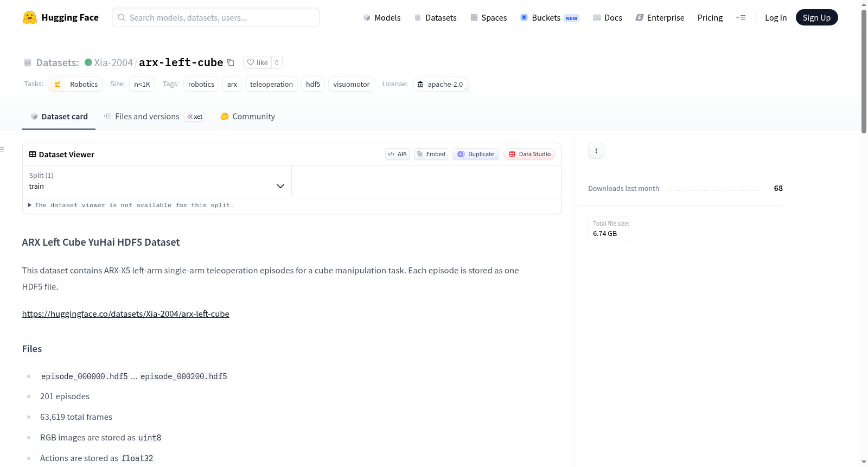Click the vertical page scrollbar
Screen dimensions: 868x467
point(864,71)
